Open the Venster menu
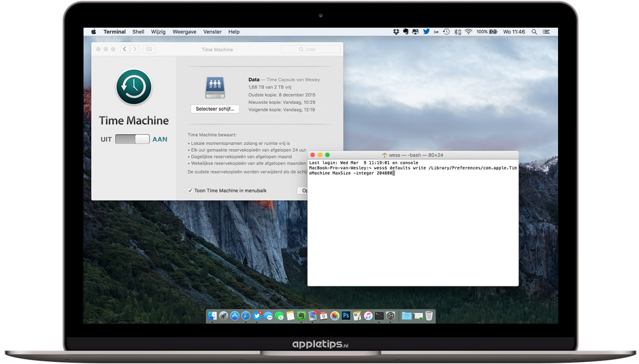This screenshot has width=639, height=364. click(x=212, y=32)
